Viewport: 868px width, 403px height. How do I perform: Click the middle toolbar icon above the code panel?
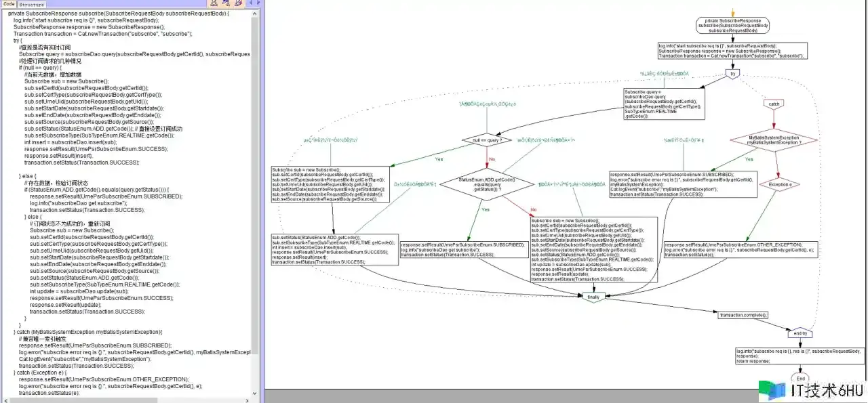click(224, 4)
